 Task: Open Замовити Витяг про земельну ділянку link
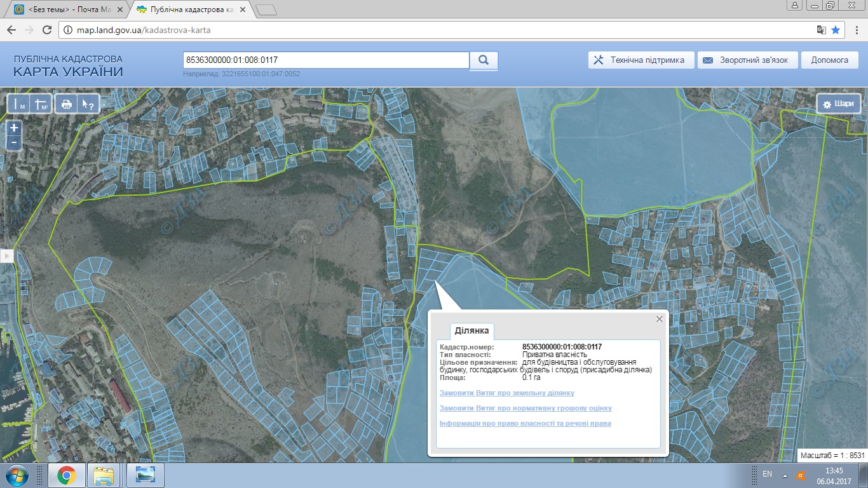coord(506,393)
